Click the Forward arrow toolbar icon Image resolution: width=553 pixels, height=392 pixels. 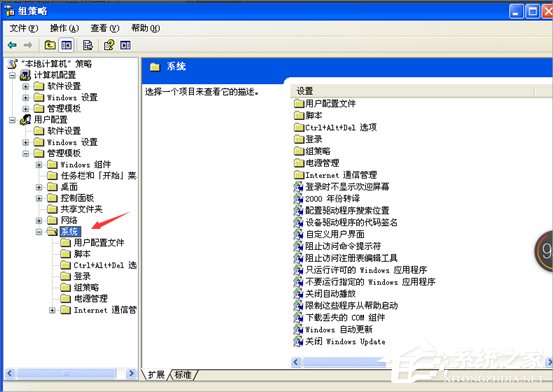[28, 45]
